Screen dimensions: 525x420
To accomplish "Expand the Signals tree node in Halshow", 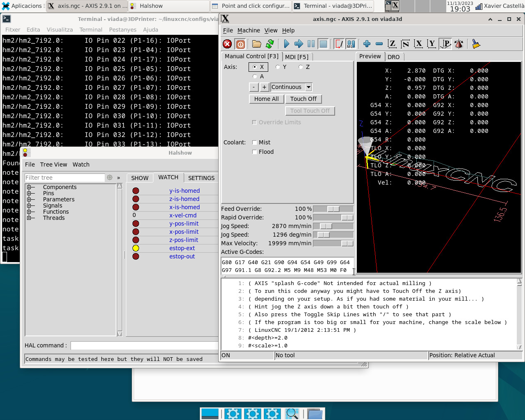I will click(x=29, y=205).
